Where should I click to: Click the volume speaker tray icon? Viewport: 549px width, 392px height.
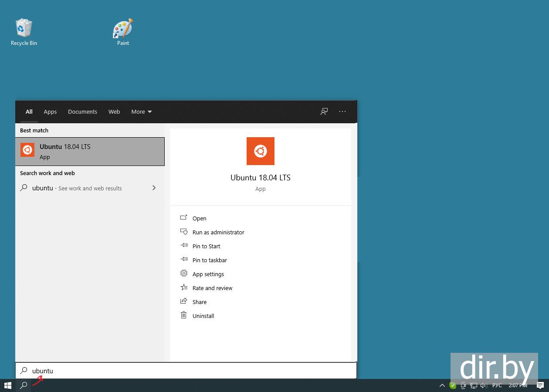[x=483, y=385]
